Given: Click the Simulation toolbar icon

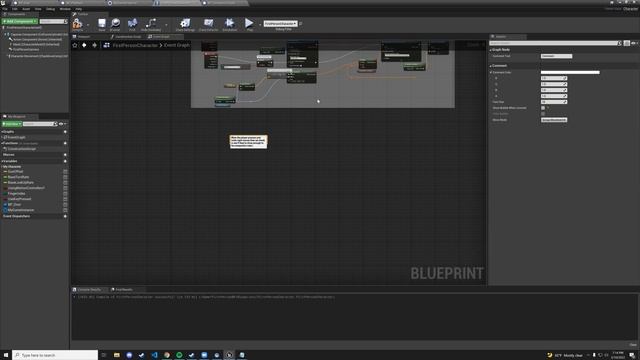Looking at the screenshot, I should [229, 24].
